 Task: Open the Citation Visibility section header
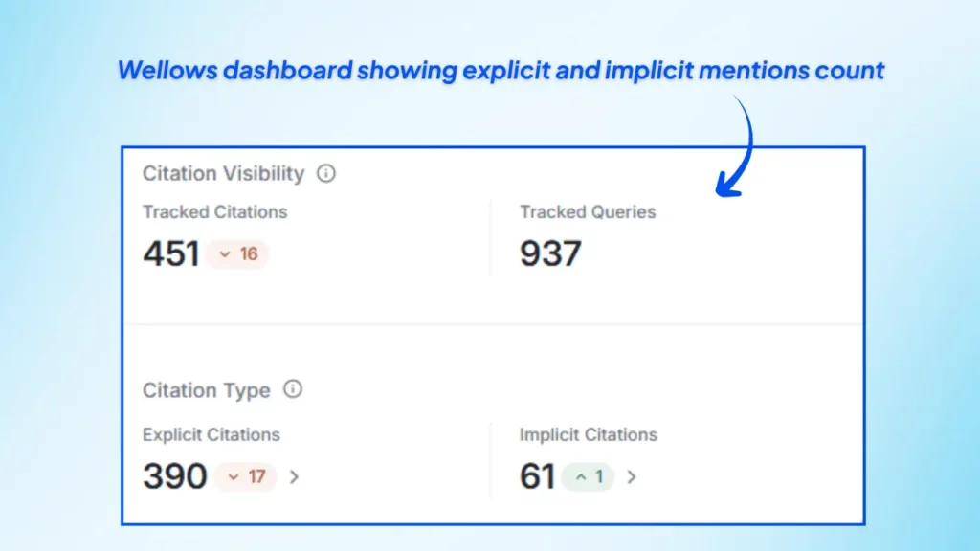(x=223, y=174)
